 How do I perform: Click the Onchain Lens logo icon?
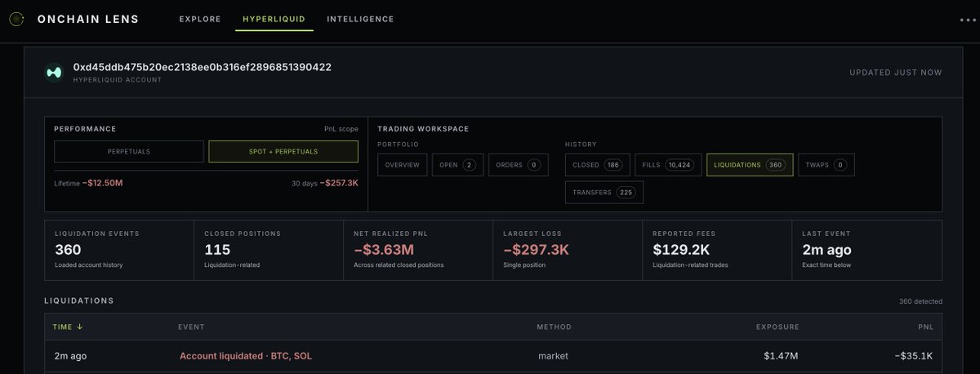pos(16,19)
